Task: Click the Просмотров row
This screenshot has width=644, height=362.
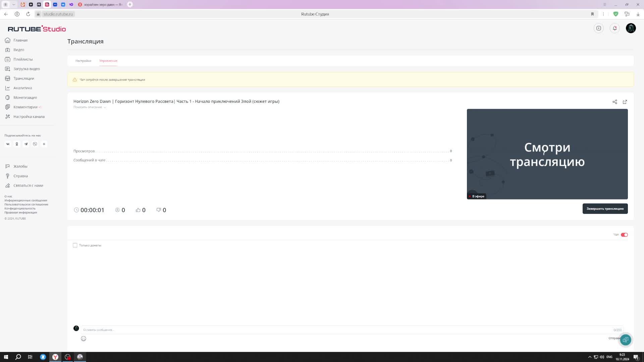Action: tap(263, 151)
